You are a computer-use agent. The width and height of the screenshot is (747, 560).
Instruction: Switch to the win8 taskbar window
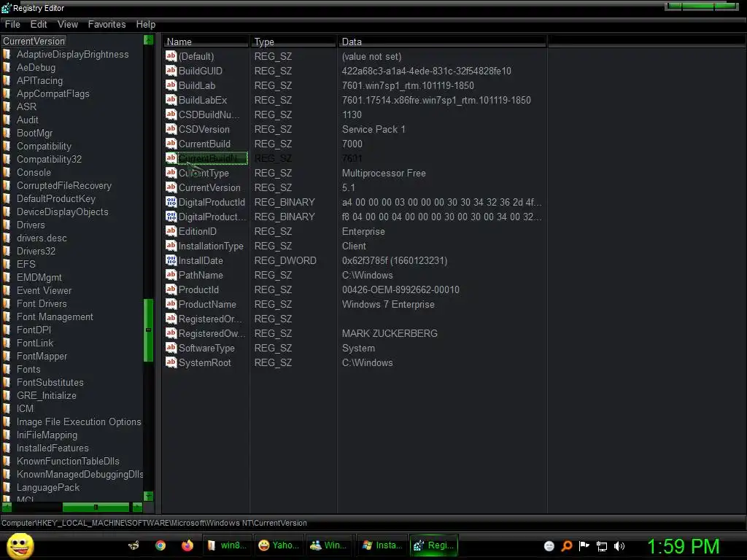[x=227, y=545]
